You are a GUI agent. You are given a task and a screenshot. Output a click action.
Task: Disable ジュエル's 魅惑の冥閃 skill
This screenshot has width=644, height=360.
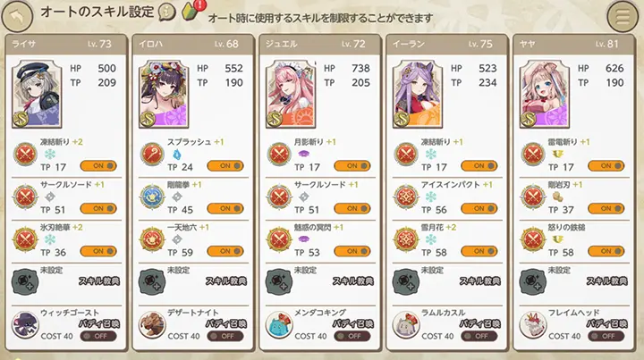pyautogui.click(x=352, y=251)
